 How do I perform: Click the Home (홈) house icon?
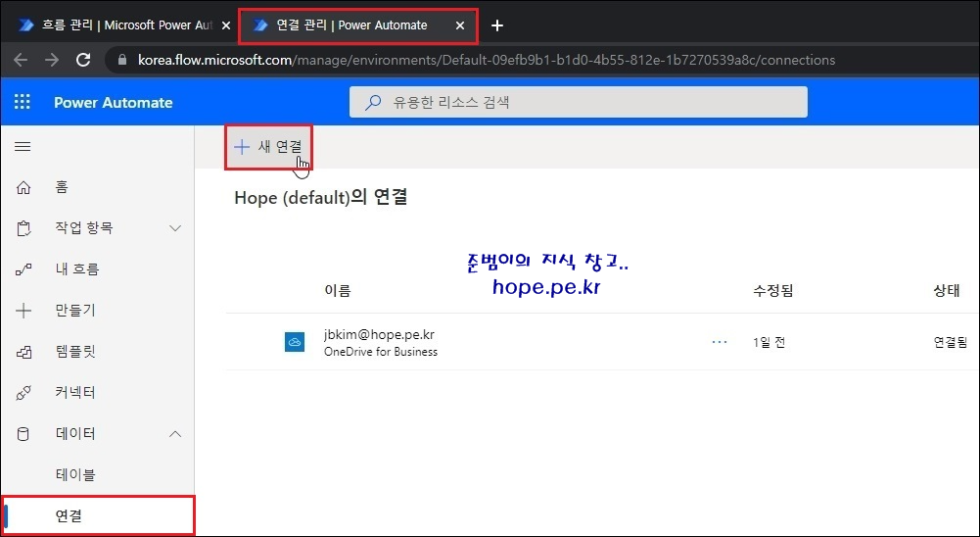[23, 187]
